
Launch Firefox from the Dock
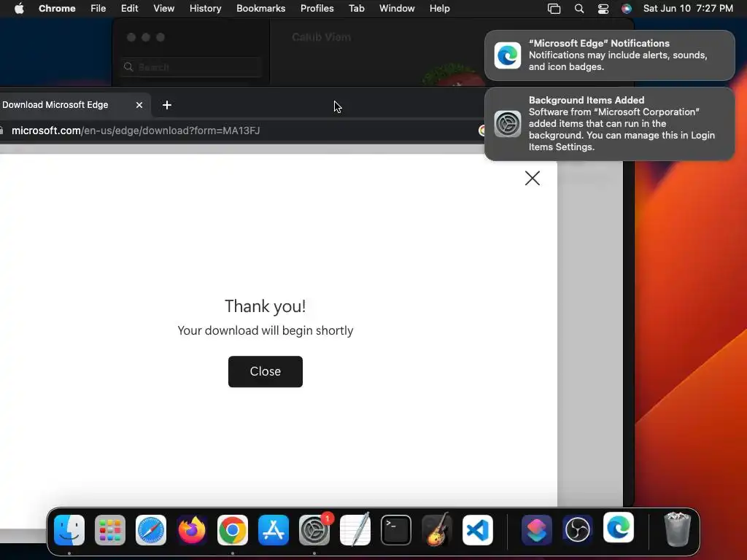[x=192, y=530]
